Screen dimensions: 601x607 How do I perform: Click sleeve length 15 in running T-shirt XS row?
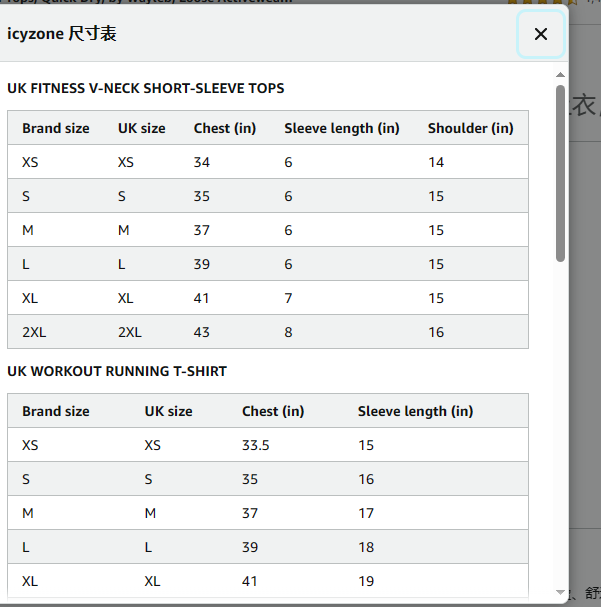coord(366,445)
